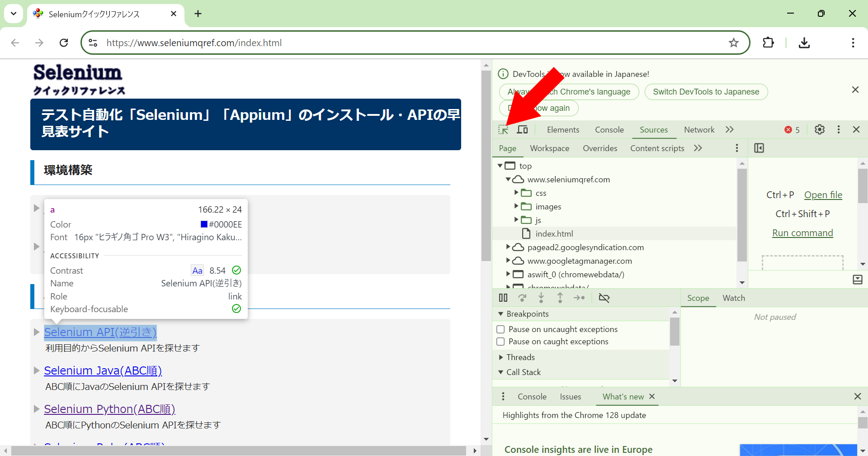This screenshot has width=868, height=456.
Task: Open a new browser tab
Action: [198, 14]
